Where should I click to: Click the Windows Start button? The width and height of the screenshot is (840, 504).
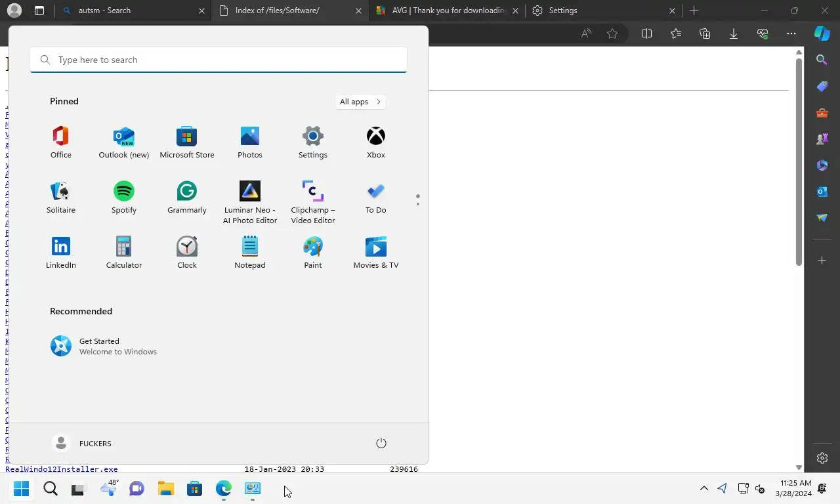(x=22, y=489)
